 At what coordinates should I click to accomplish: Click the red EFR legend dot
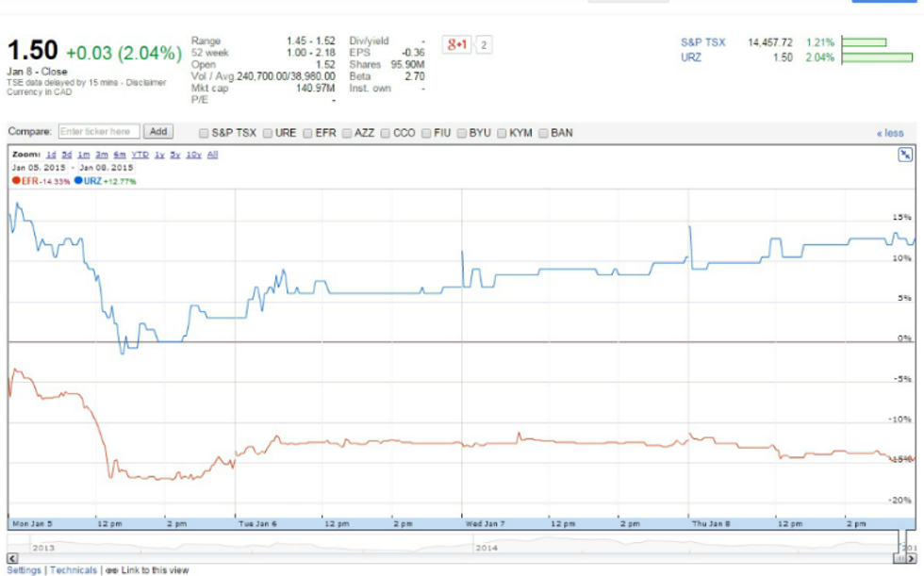pyautogui.click(x=16, y=180)
